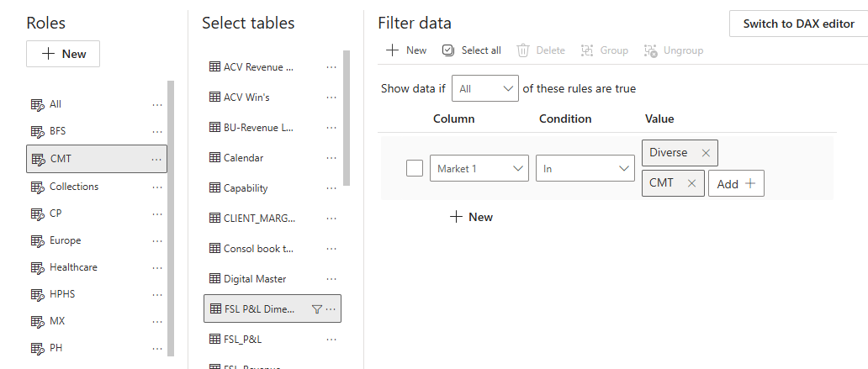This screenshot has height=369, width=868.
Task: Select the FSL P&L Dimension table
Action: [273, 309]
